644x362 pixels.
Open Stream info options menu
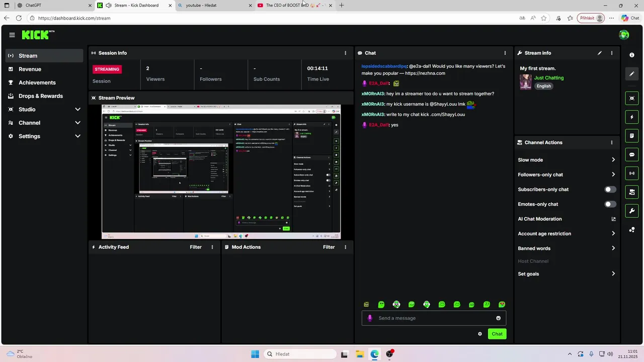click(612, 53)
